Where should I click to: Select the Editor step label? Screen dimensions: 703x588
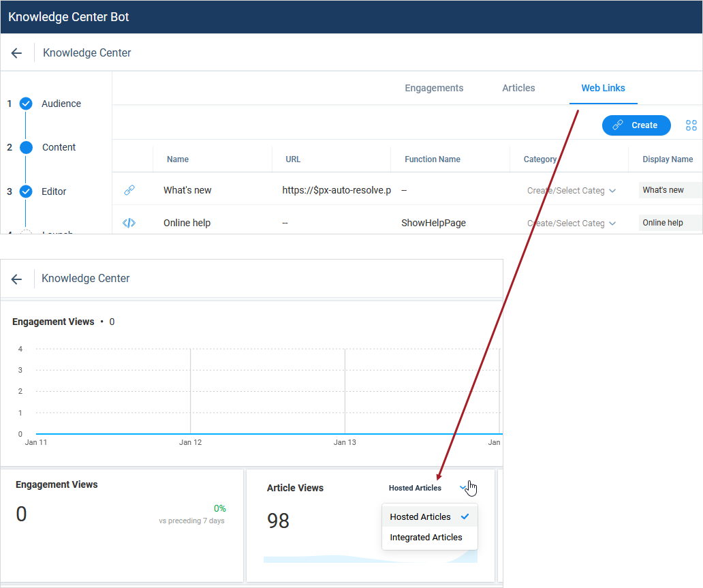click(54, 191)
